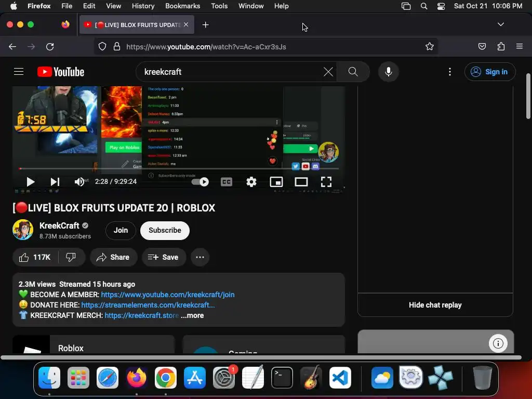Enter full screen mode

pos(326,182)
